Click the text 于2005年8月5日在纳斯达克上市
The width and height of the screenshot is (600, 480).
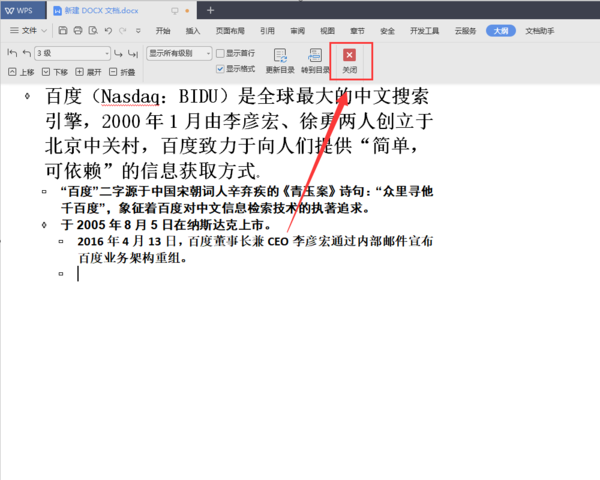click(x=165, y=225)
